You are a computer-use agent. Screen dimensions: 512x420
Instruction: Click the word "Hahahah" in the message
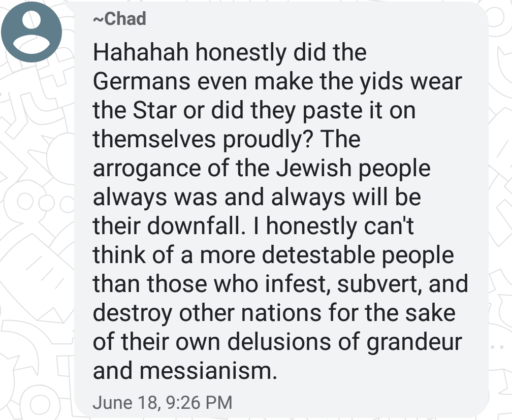[x=141, y=52]
